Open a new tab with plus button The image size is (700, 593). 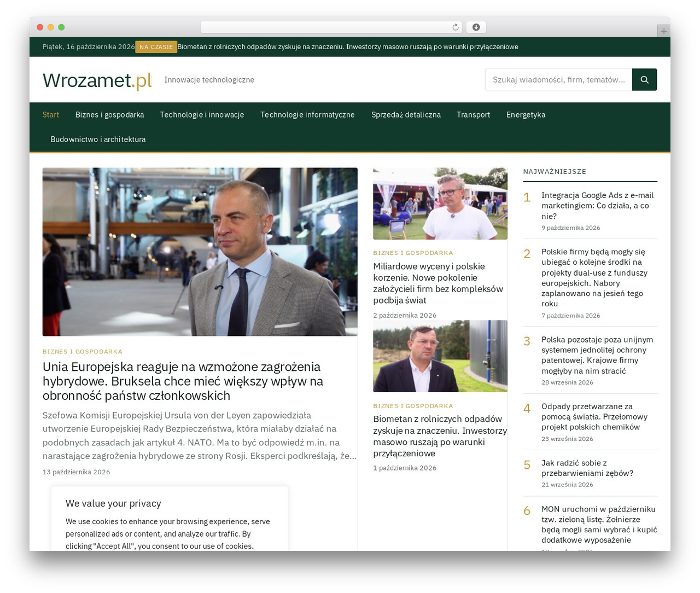[x=663, y=31]
